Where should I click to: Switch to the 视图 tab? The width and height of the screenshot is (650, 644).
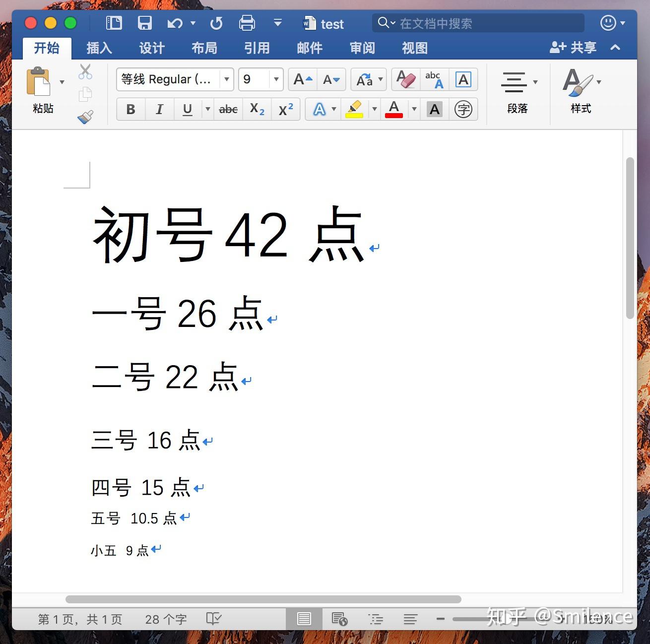(x=415, y=48)
